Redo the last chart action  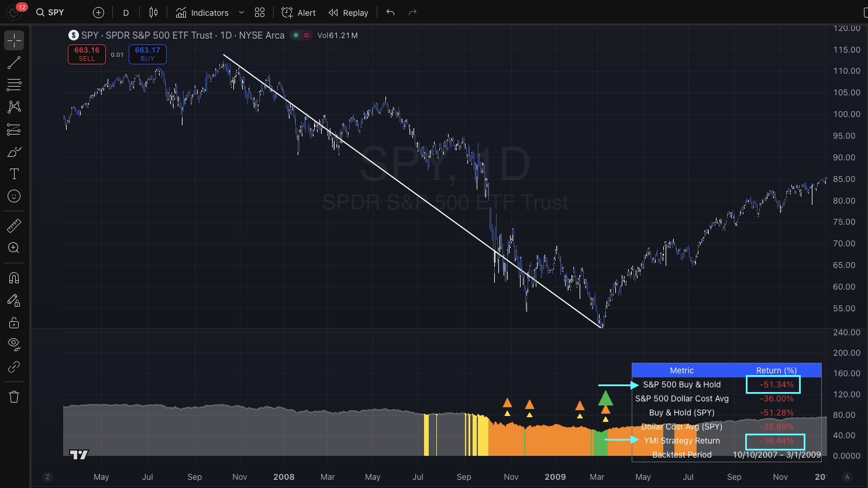tap(412, 12)
